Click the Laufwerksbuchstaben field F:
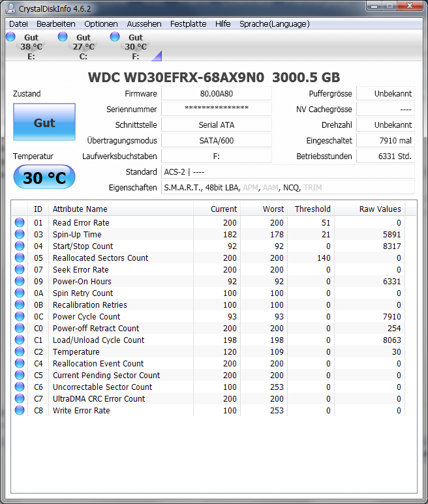Screen dimensions: 428x504 (x=217, y=156)
